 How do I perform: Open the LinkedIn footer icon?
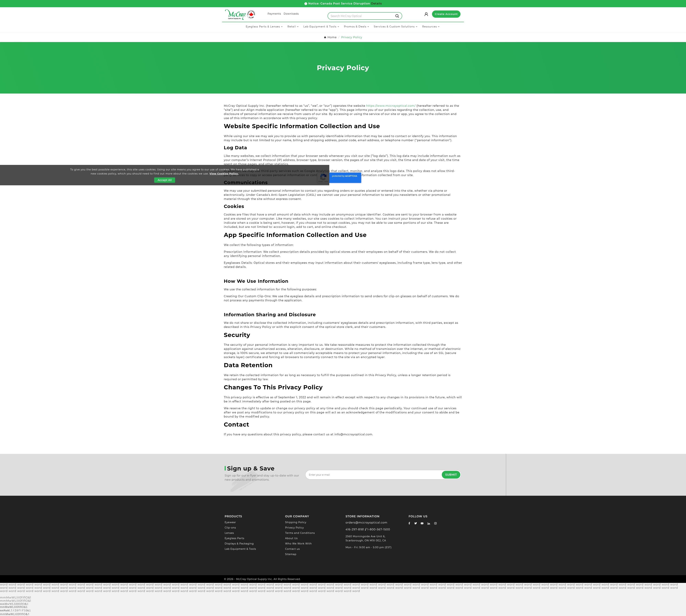[x=429, y=523]
